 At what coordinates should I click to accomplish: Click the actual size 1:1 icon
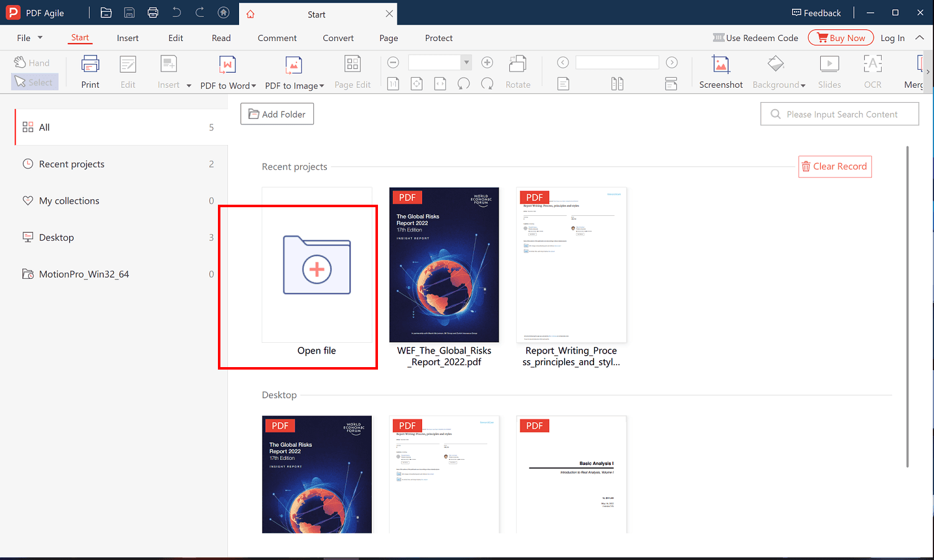(x=393, y=83)
